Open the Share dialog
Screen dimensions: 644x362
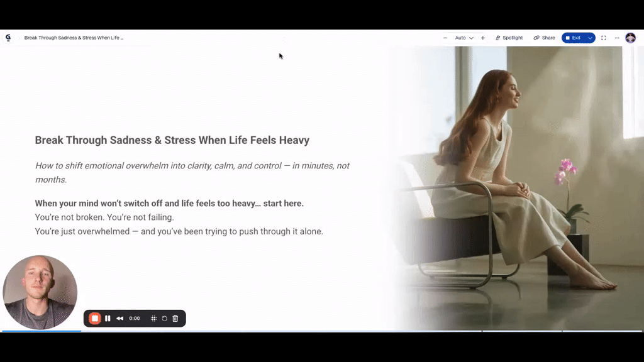pos(544,38)
